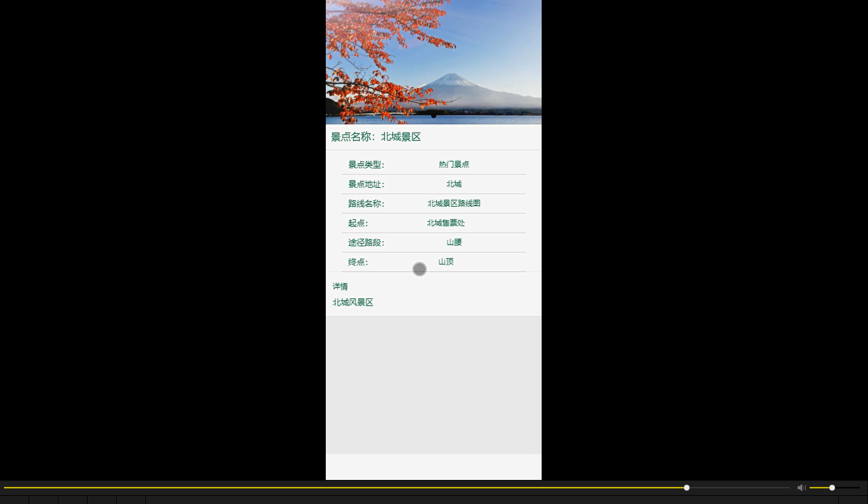Click the 详情 heading

(340, 286)
